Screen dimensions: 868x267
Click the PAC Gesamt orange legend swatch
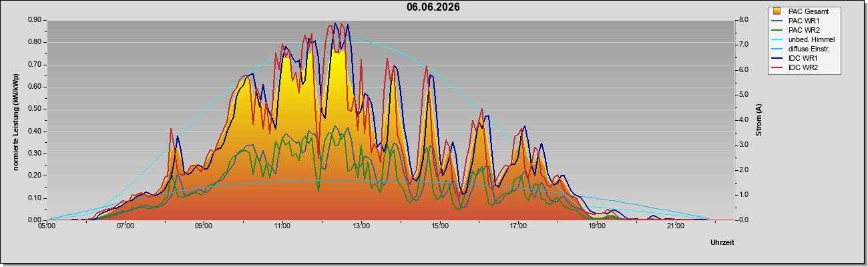tap(777, 11)
